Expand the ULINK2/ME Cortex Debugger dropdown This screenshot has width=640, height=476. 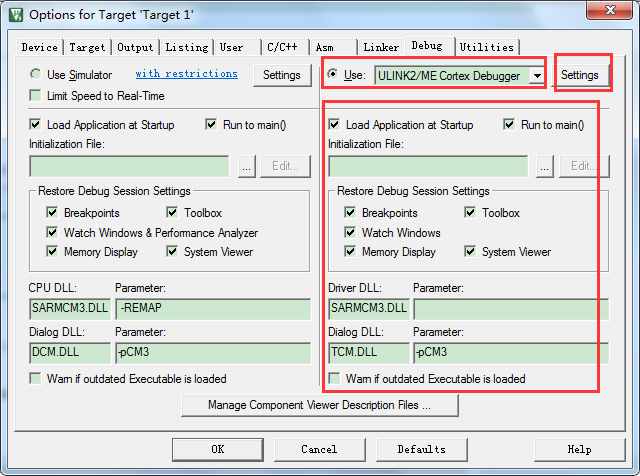click(x=537, y=76)
